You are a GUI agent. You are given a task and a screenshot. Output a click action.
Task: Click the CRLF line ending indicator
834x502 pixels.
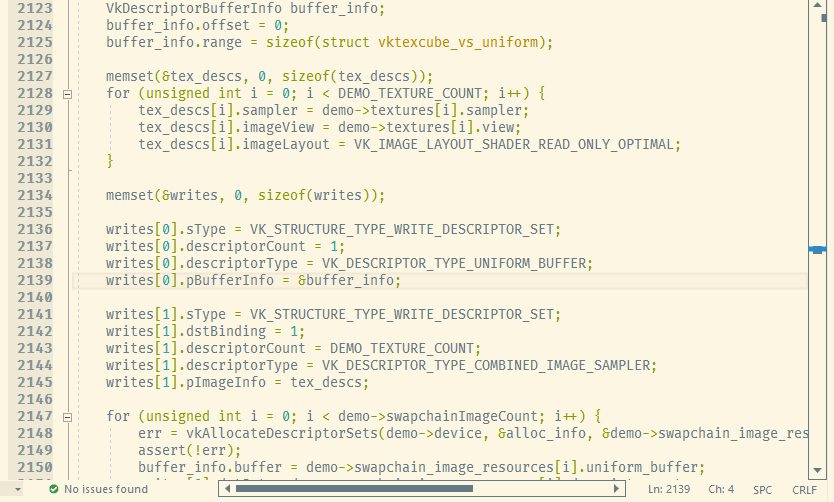pos(804,490)
